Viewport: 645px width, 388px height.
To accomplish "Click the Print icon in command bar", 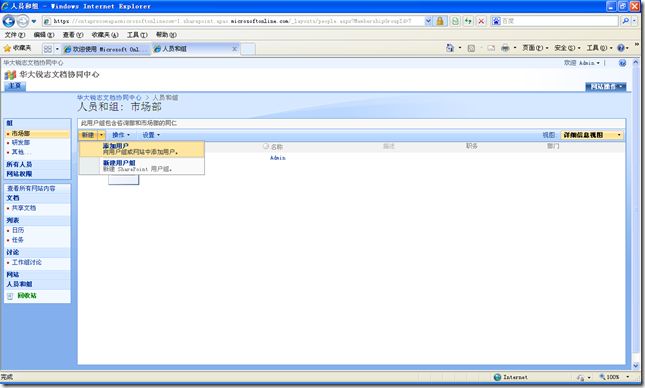I will 505,48.
